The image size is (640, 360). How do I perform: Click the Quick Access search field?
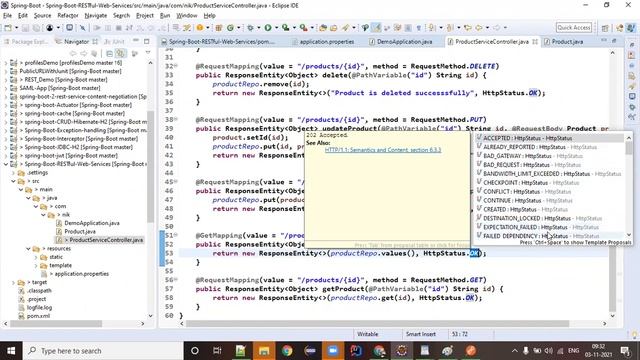point(573,28)
